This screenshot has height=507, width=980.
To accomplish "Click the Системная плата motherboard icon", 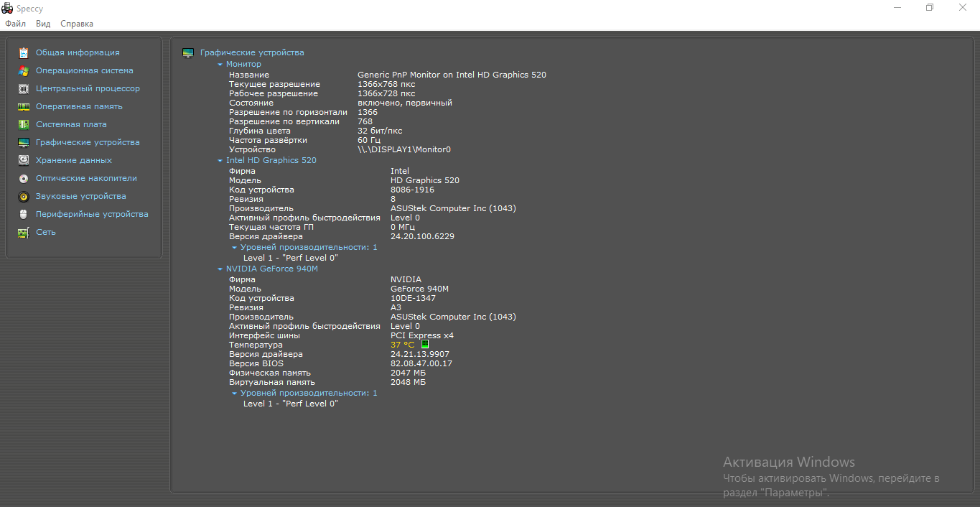I will point(24,124).
